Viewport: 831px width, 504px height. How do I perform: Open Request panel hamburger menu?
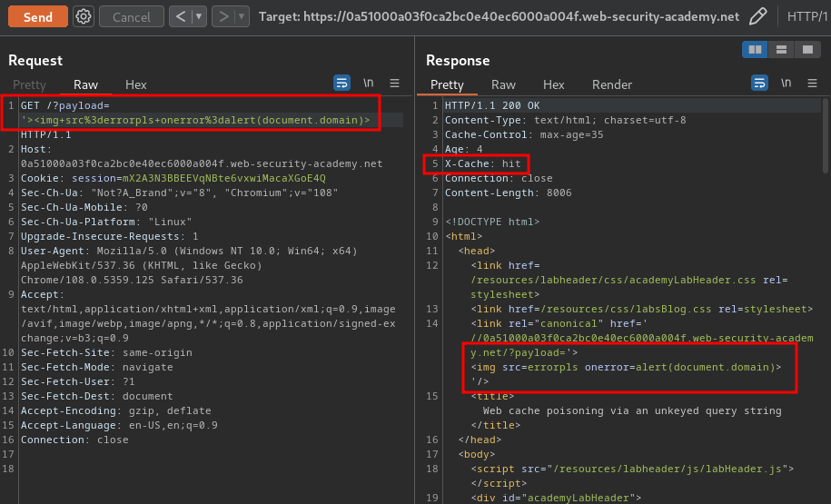394,84
